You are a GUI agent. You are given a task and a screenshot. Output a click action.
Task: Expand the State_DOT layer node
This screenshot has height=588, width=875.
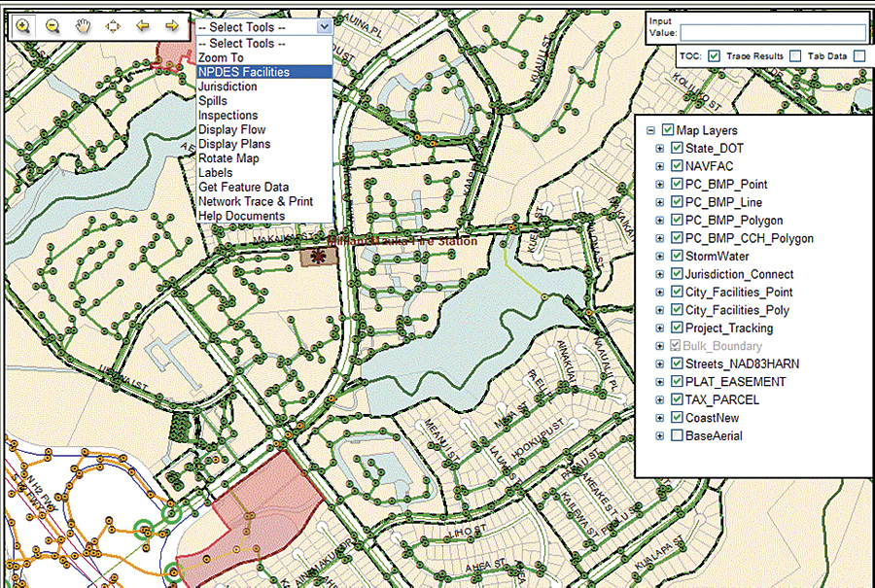(x=659, y=149)
